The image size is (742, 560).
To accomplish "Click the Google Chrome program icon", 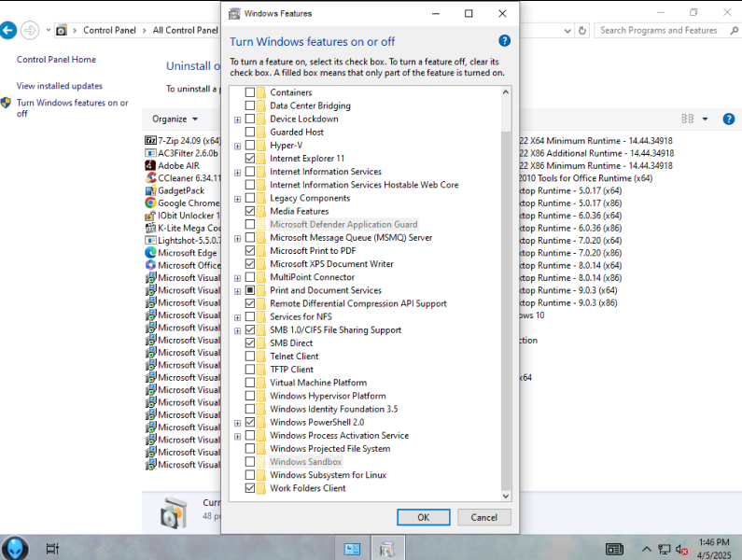I will click(150, 203).
